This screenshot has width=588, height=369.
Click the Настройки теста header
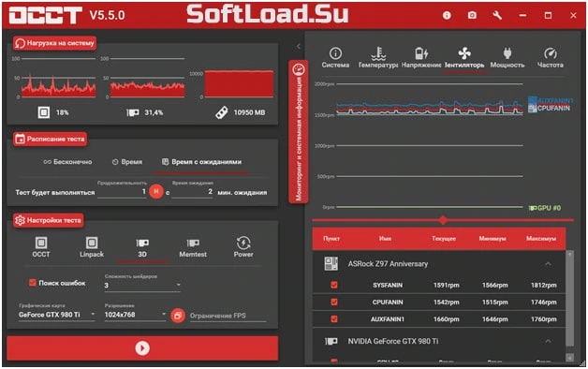click(x=49, y=220)
